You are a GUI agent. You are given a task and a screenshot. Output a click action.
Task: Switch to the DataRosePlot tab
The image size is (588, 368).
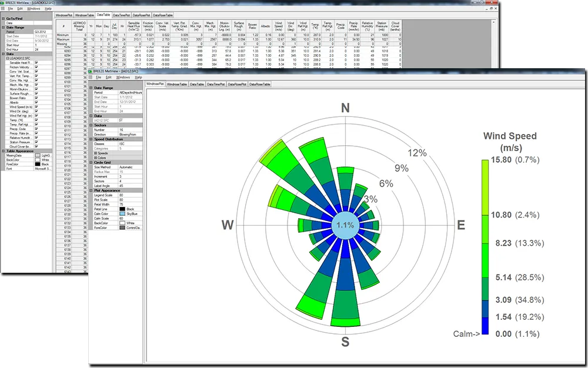point(236,84)
